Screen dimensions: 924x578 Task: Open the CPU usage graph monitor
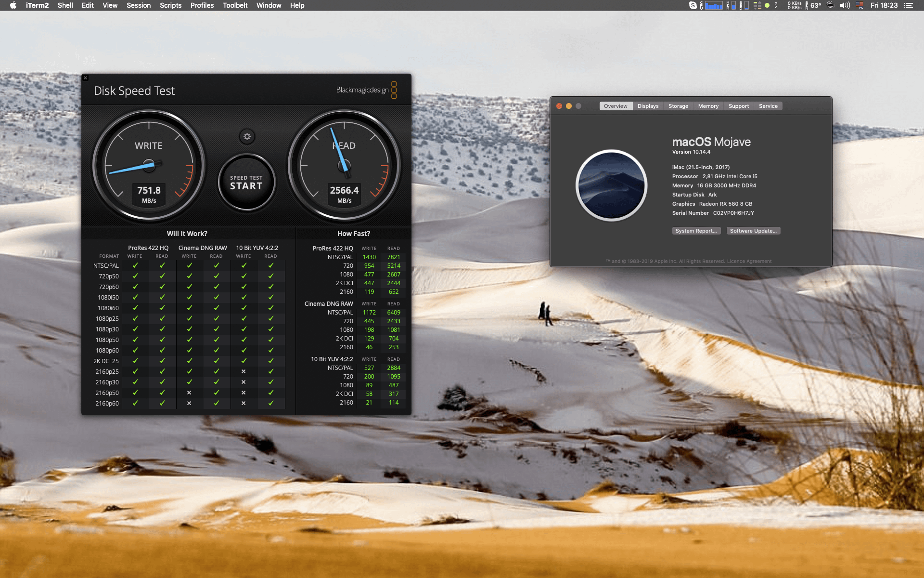[711, 5]
